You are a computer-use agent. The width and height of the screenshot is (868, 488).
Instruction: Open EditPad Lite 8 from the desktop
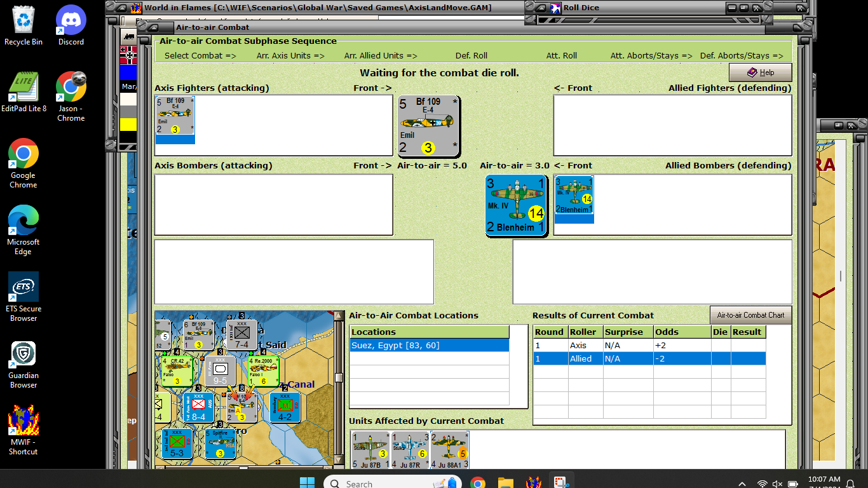(24, 92)
